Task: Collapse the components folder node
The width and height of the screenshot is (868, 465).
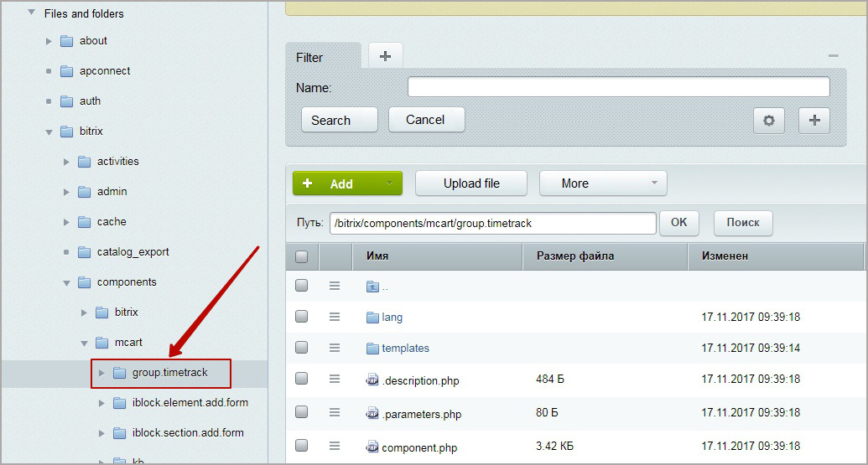Action: [x=66, y=283]
